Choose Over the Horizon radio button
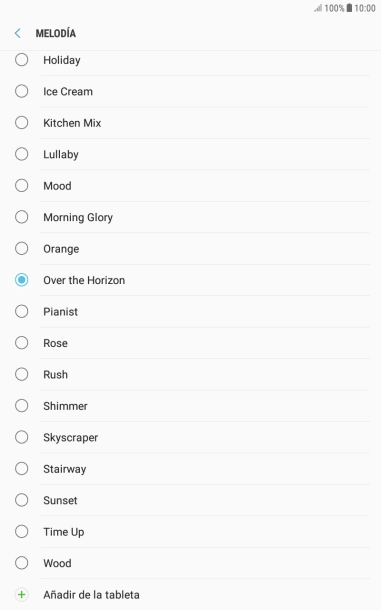 click(21, 280)
